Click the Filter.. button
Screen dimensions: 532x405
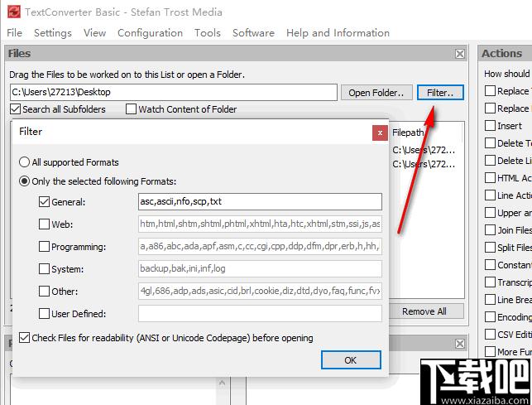440,93
